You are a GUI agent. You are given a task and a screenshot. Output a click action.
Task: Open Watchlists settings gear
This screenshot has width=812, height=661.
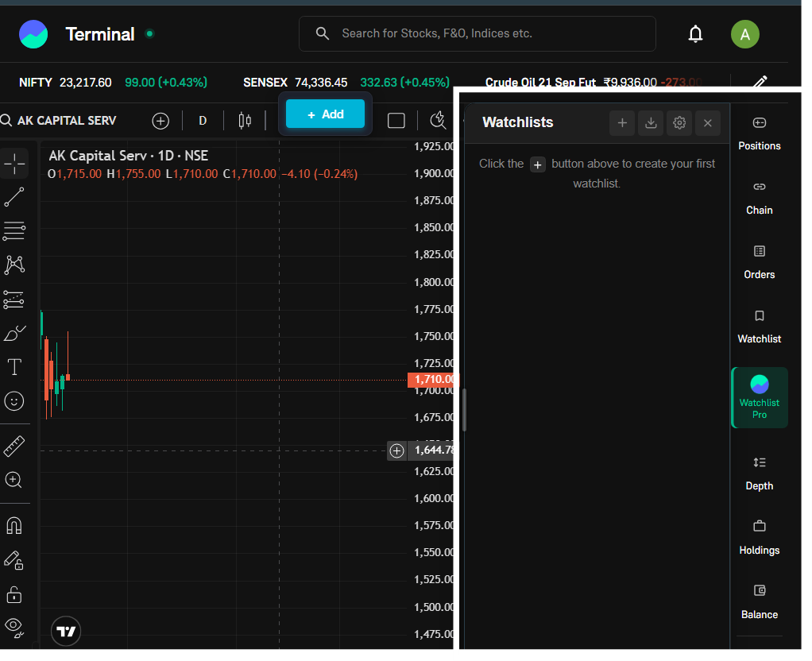pyautogui.click(x=679, y=123)
